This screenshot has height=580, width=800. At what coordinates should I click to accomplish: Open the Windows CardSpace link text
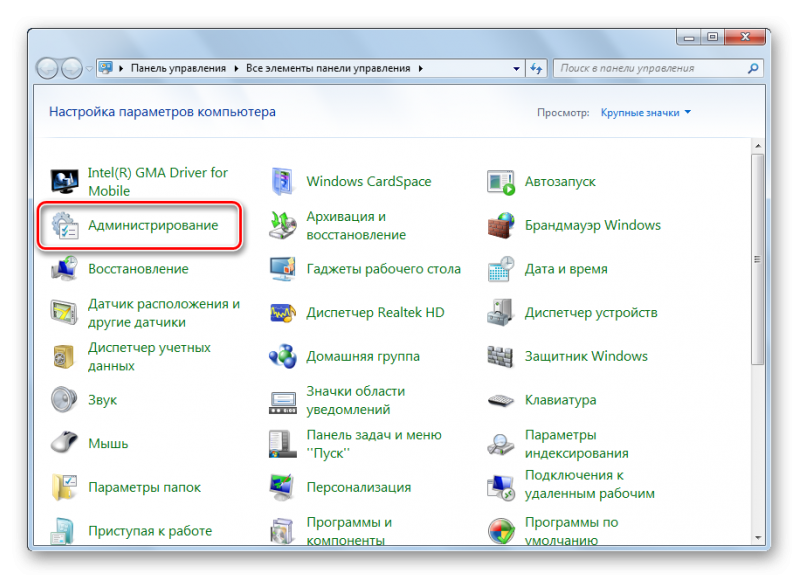coord(369,182)
